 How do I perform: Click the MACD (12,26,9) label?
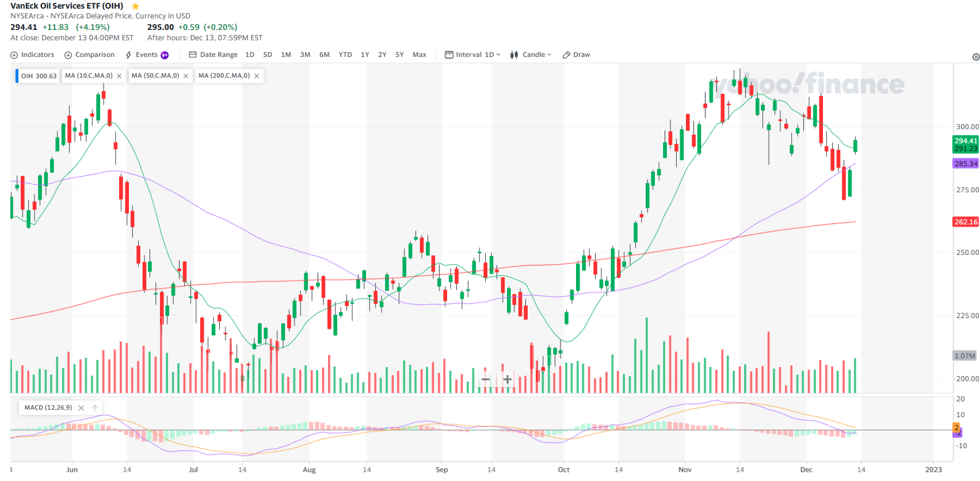(x=48, y=407)
